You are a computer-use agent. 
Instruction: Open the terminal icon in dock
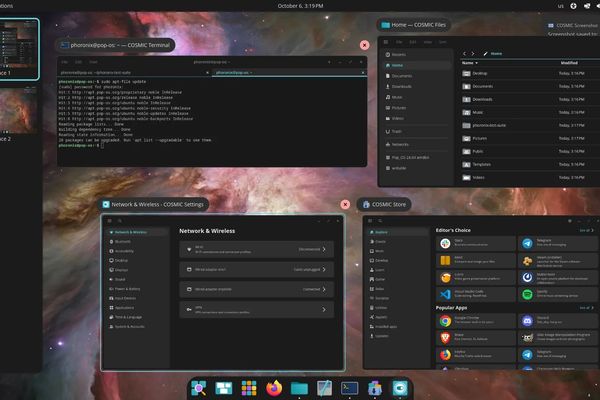350,388
